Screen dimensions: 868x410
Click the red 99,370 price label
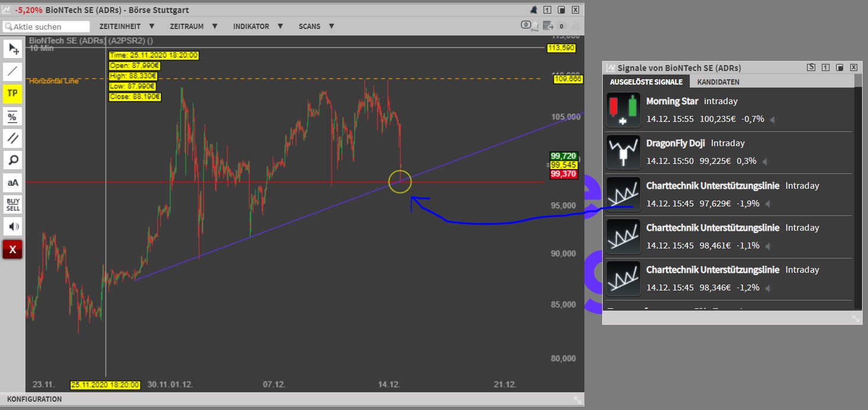click(x=563, y=174)
